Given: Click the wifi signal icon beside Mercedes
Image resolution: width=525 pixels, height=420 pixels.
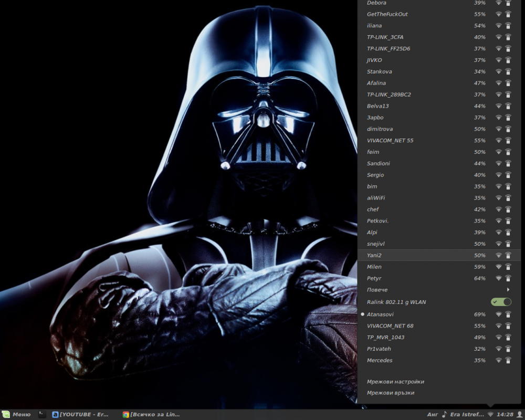Looking at the screenshot, I should pyautogui.click(x=499, y=360).
